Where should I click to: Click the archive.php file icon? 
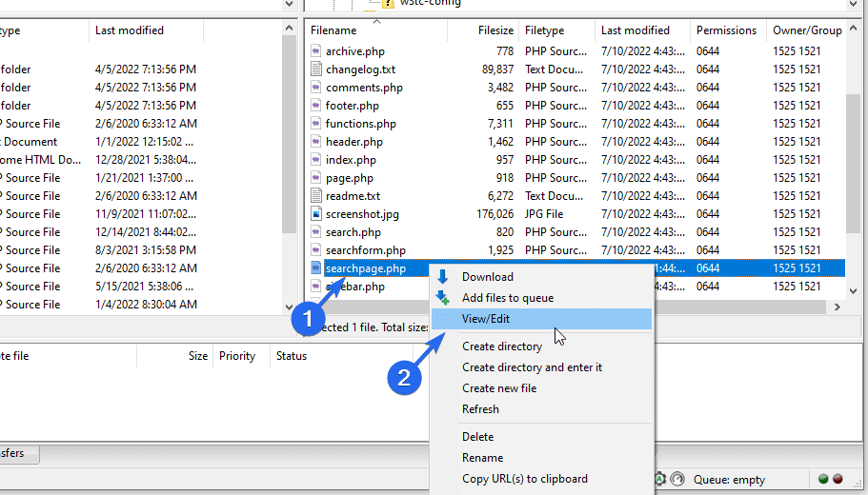[x=316, y=51]
